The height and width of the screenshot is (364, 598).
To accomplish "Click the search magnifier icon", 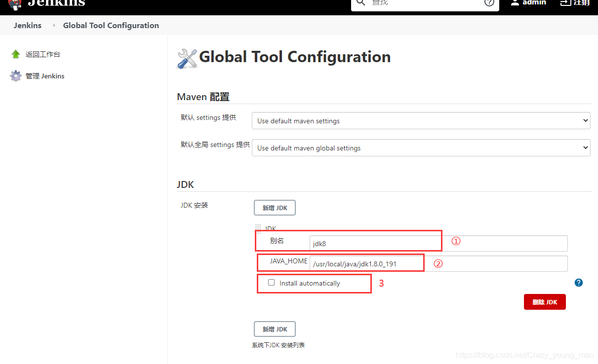I will point(361,2).
